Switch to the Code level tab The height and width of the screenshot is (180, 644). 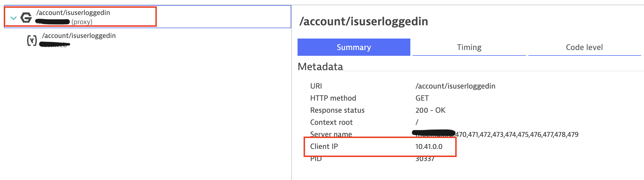[584, 47]
